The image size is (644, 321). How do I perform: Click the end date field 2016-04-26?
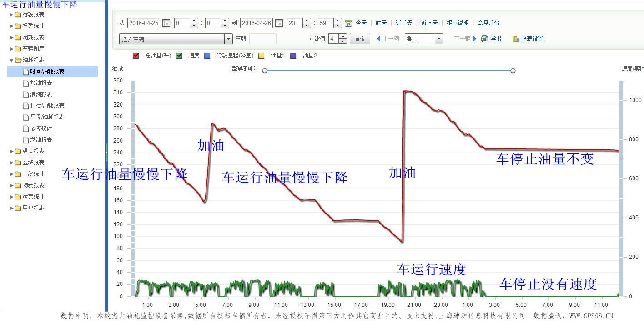click(x=257, y=23)
